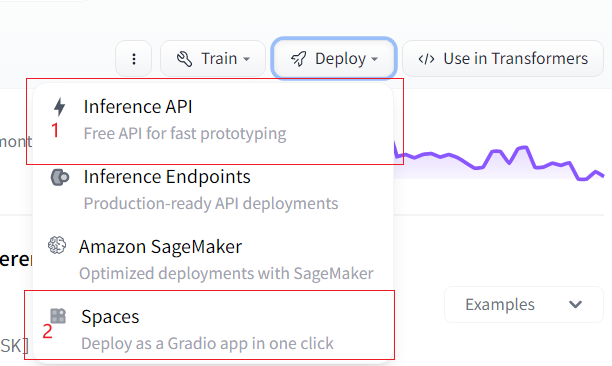Open the Examples dropdown
This screenshot has width=612, height=366.
pyautogui.click(x=524, y=304)
